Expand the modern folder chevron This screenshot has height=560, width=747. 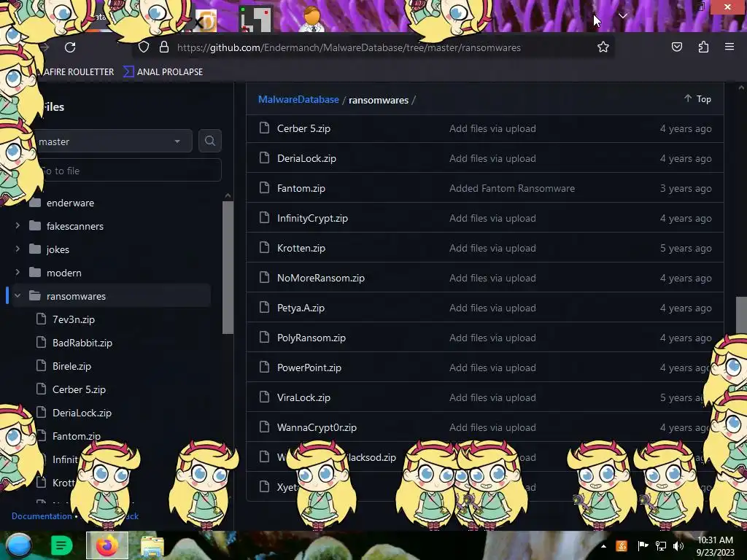click(18, 272)
